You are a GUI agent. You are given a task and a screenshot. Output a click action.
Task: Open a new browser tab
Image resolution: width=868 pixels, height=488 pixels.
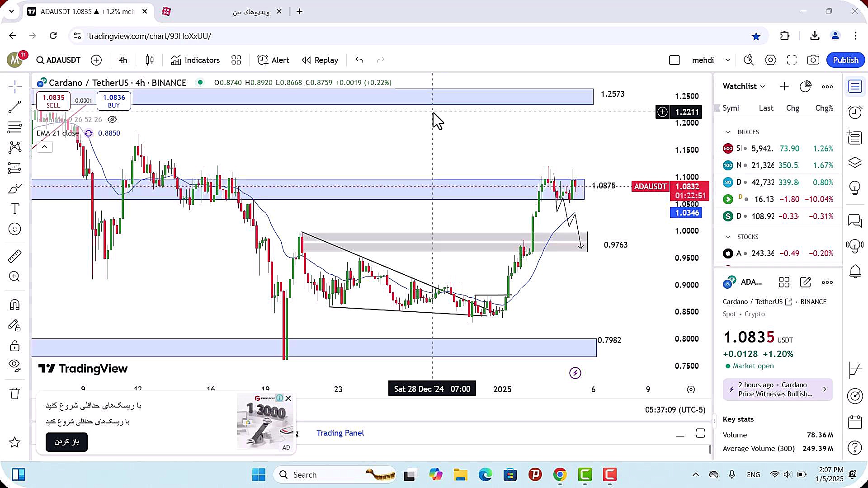[299, 11]
